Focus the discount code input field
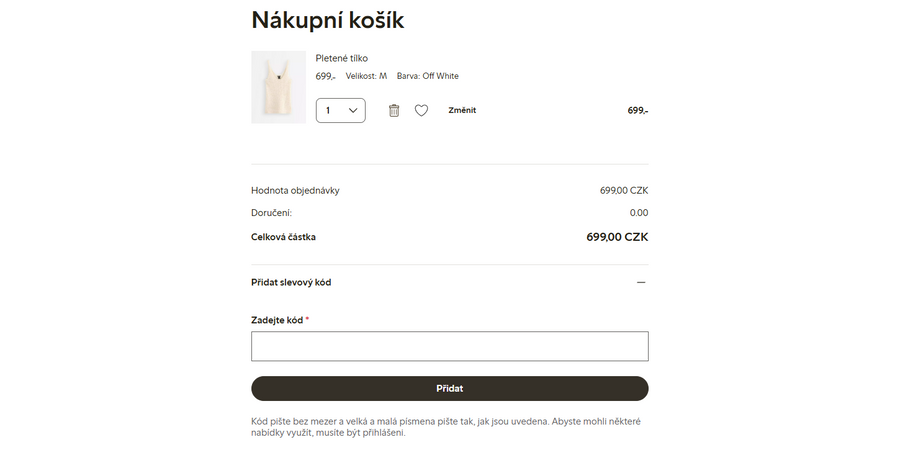The image size is (900, 450). tap(449, 346)
